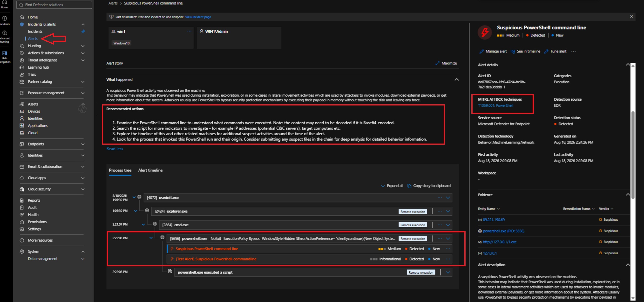Open evidence IP 89.221.190.69
644x302 pixels.
[494, 220]
